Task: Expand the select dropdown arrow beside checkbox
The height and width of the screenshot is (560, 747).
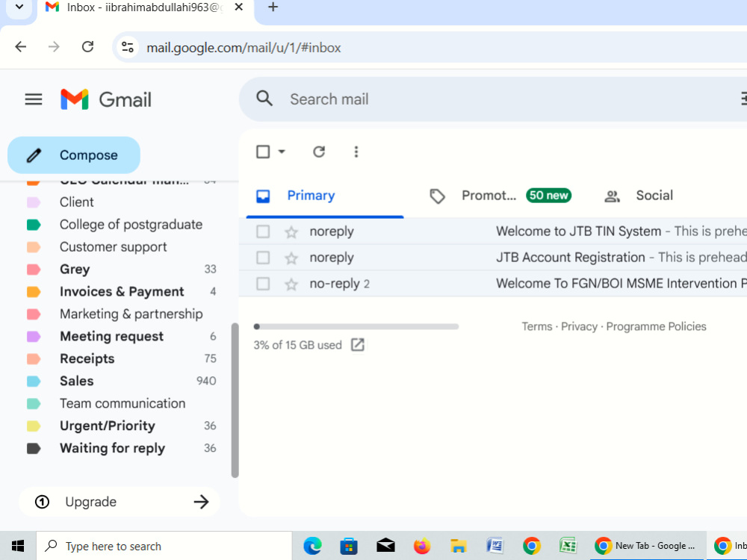Action: coord(282,152)
